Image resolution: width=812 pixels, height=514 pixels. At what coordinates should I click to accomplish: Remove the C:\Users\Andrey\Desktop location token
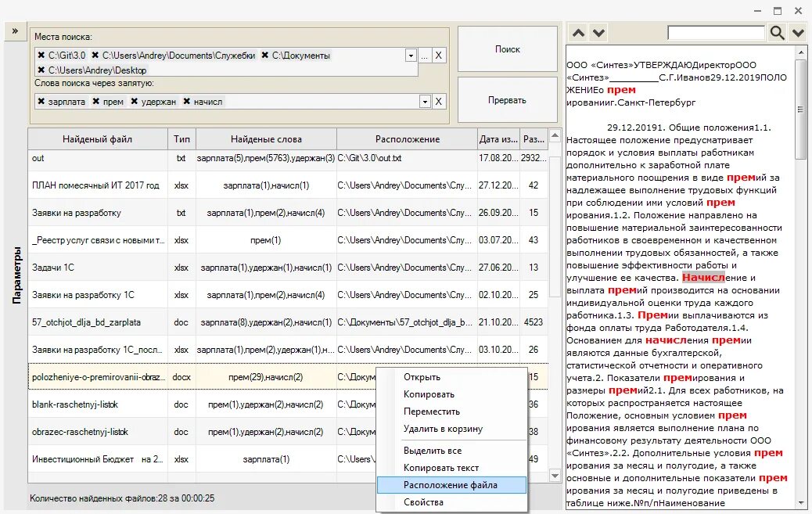(40, 70)
